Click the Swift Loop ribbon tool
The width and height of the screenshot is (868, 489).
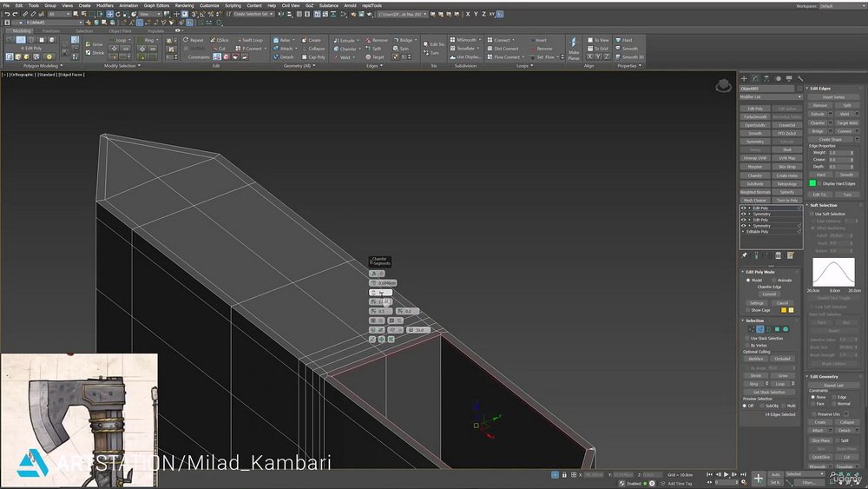(x=248, y=40)
